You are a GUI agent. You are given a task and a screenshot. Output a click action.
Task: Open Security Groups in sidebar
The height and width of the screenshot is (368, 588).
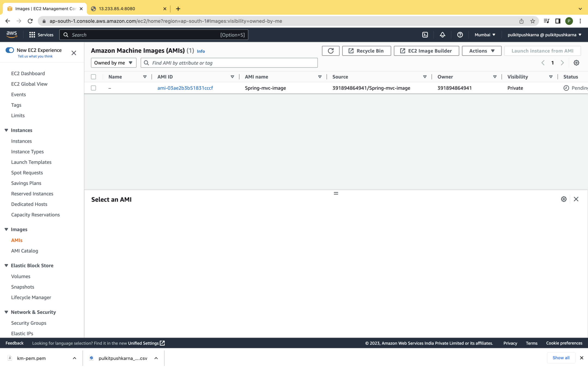pyautogui.click(x=29, y=323)
